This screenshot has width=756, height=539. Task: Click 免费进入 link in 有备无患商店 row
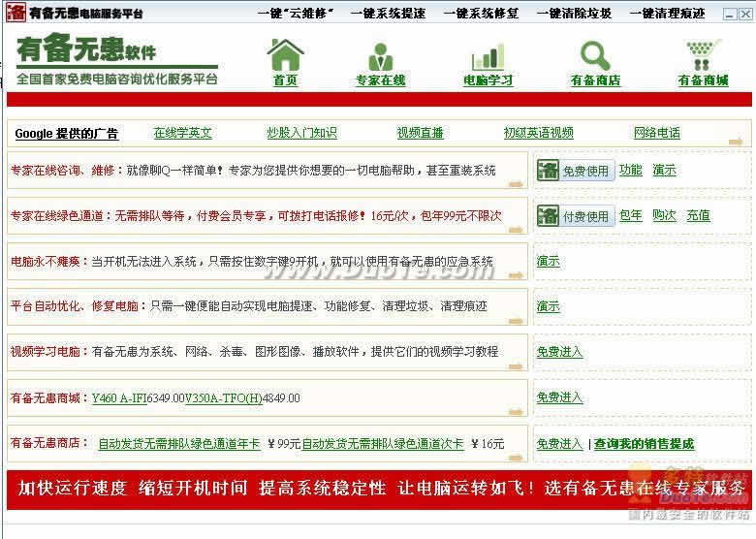[x=560, y=444]
